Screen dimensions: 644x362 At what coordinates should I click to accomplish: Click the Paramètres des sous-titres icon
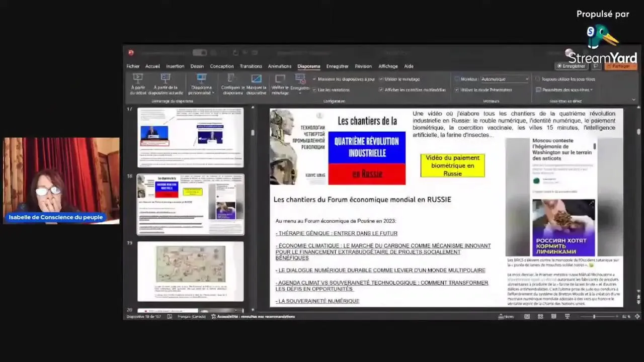click(x=538, y=90)
